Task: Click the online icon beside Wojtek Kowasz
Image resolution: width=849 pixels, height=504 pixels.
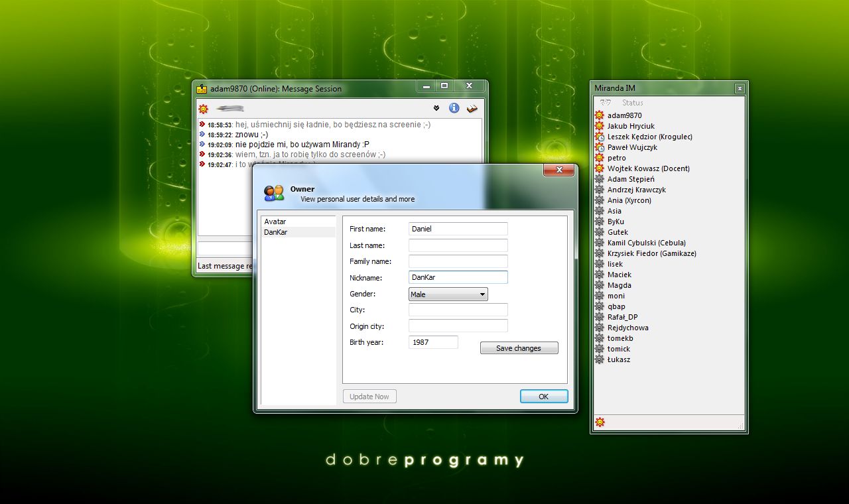Action: pos(600,168)
